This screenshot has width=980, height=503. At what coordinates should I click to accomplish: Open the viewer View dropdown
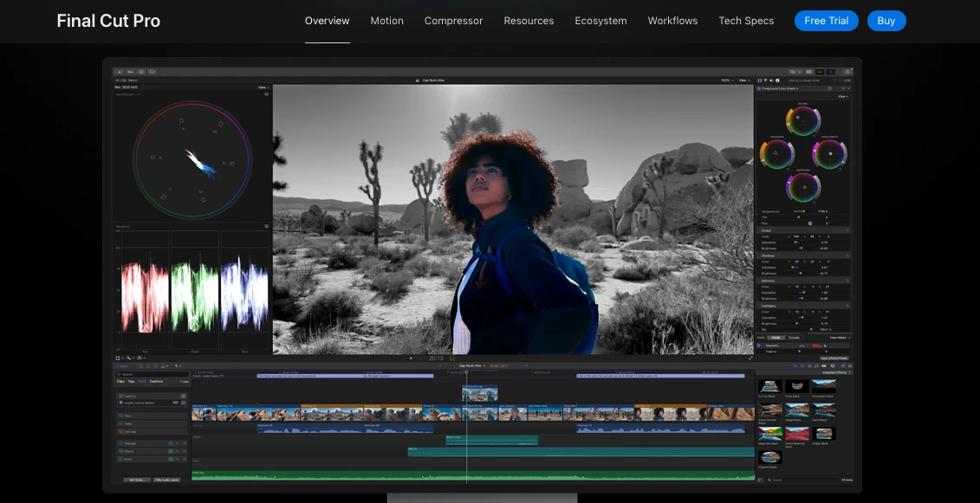click(743, 80)
